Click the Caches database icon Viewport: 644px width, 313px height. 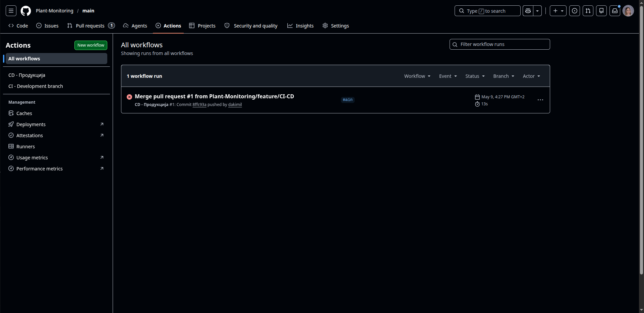(11, 113)
